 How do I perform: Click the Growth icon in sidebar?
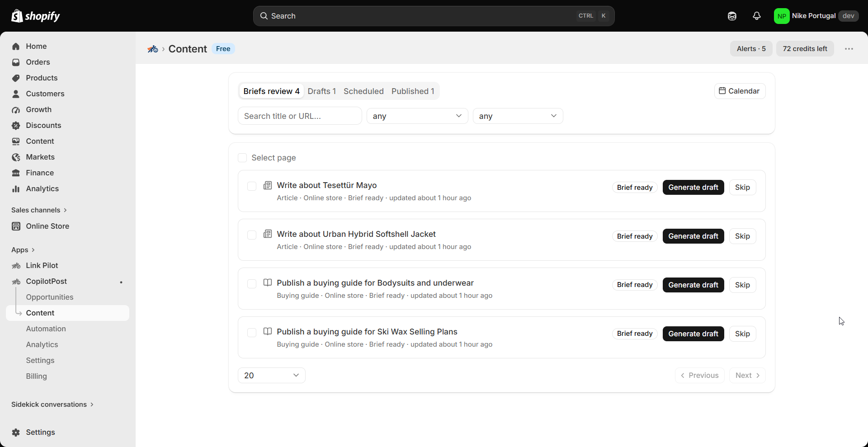pos(16,109)
